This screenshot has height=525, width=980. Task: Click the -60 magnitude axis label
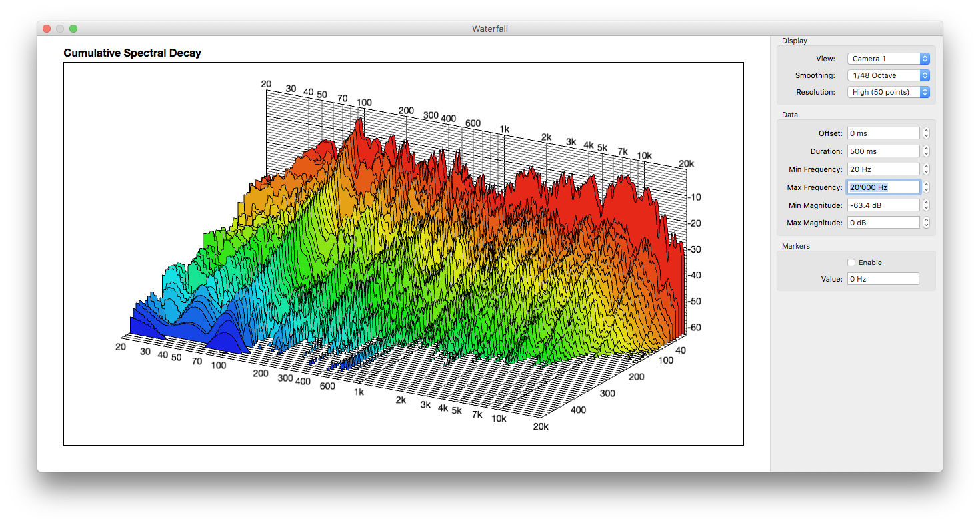coord(694,328)
